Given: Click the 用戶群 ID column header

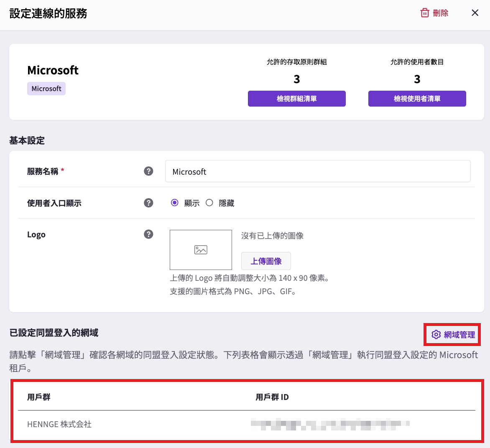Looking at the screenshot, I should pos(272,397).
